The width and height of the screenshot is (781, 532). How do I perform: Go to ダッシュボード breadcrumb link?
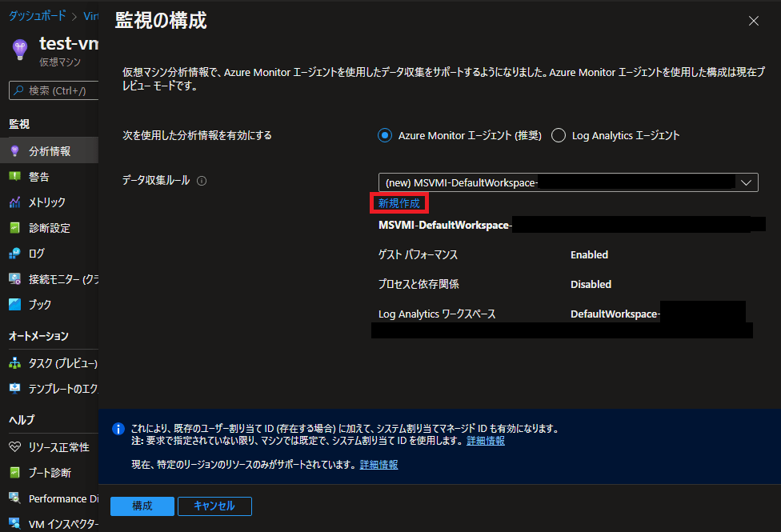(x=38, y=16)
